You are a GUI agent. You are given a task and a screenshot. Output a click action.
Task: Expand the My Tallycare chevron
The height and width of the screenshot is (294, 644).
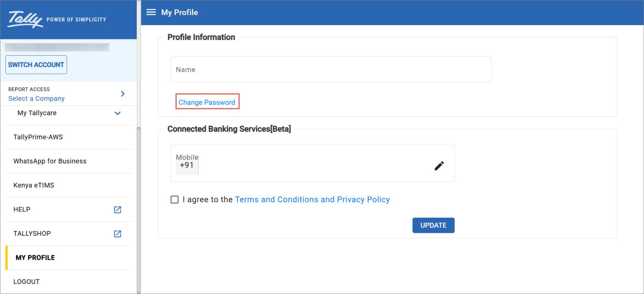[117, 113]
